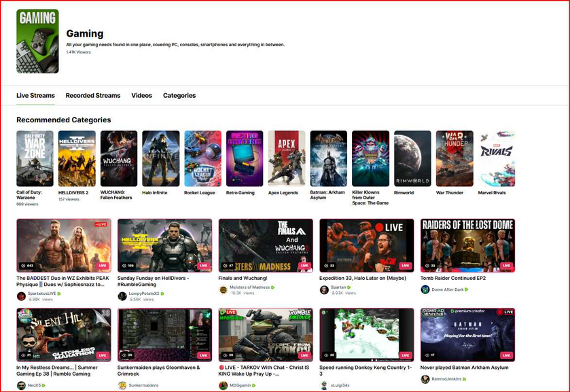This screenshot has width=570, height=392.
Task: Play Sunkermaiden Gloomhaven stream thumbnail
Action: 164,335
